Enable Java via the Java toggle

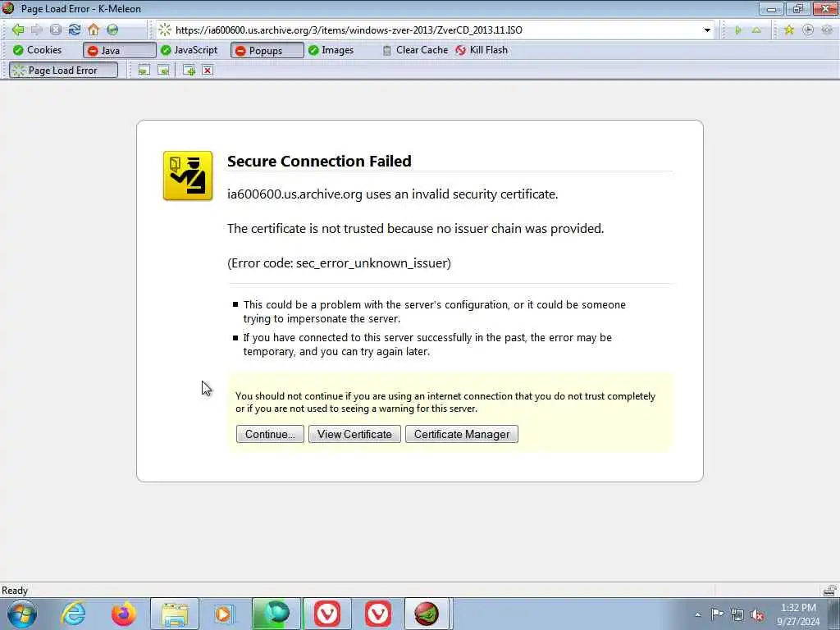pos(120,50)
